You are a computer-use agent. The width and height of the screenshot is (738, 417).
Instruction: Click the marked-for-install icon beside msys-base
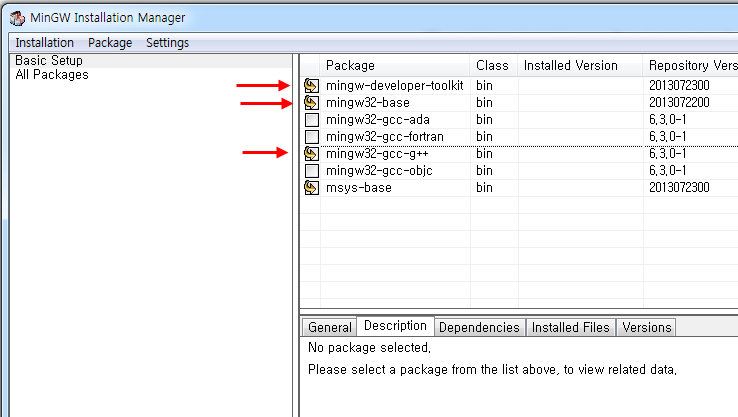click(x=311, y=187)
